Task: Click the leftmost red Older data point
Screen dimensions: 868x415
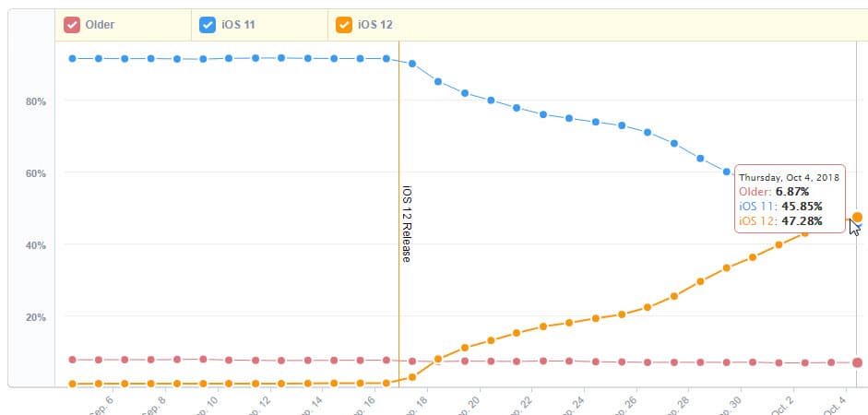Action: (x=72, y=360)
